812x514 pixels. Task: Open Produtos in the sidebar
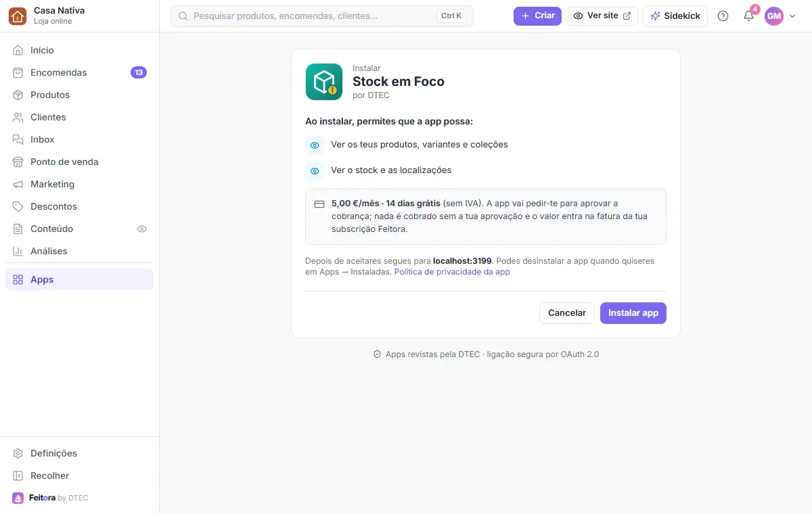(x=79, y=95)
